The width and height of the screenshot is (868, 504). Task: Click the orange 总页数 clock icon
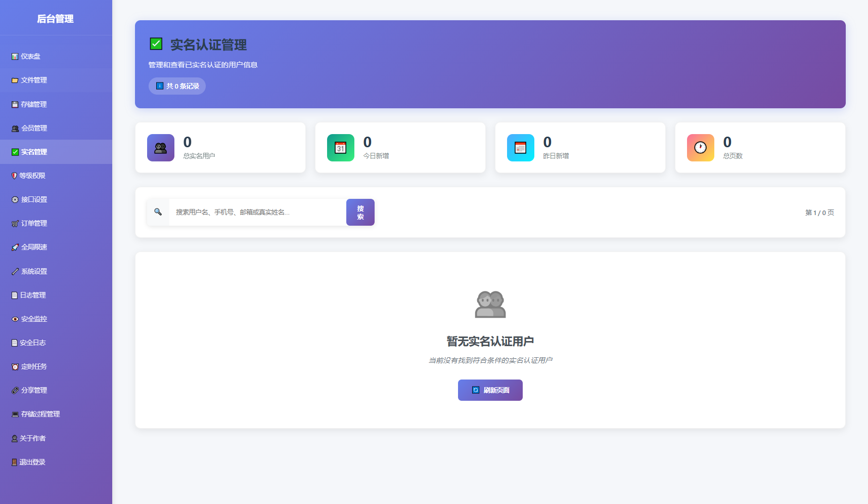(x=700, y=148)
